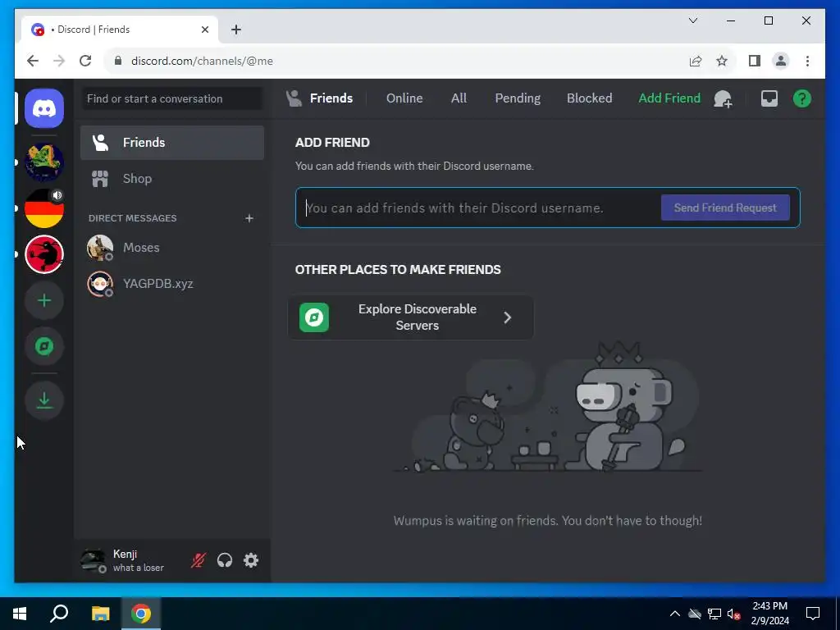Focus the Discord username input field
Image resolution: width=840 pixels, height=630 pixels.
point(479,208)
